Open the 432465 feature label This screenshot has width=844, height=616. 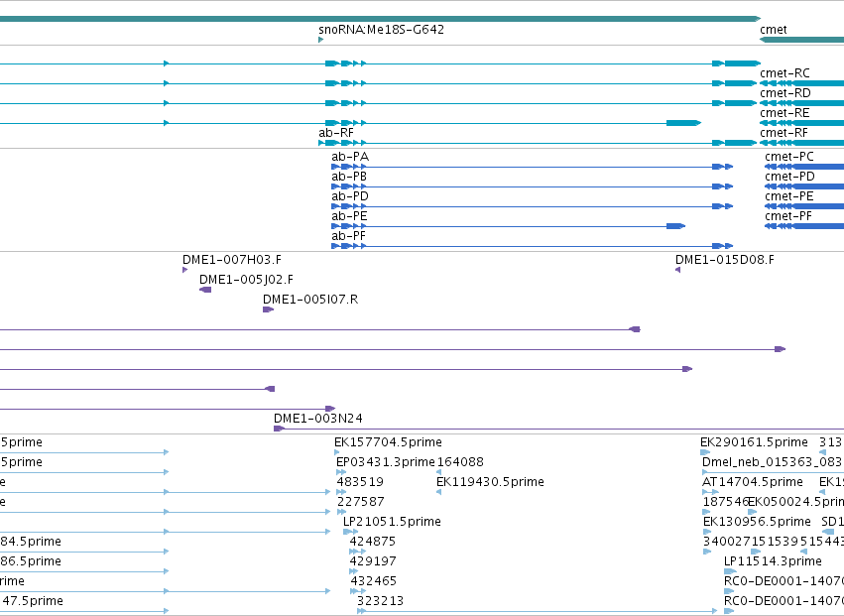(x=374, y=581)
